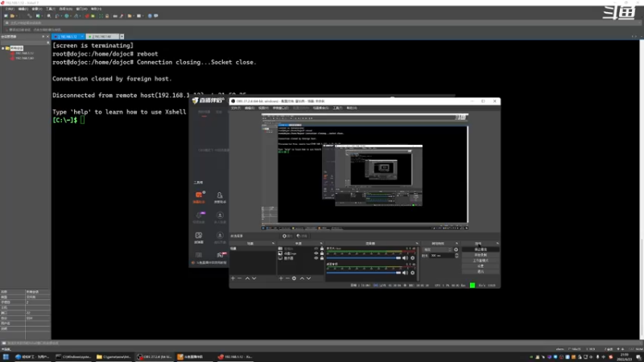Remove the scene with the minus icon
644x362 pixels.
(x=240, y=278)
